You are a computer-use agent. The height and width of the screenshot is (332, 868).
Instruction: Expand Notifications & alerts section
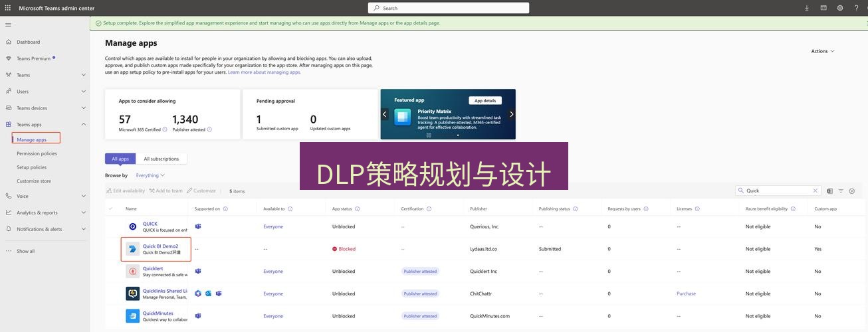(84, 229)
